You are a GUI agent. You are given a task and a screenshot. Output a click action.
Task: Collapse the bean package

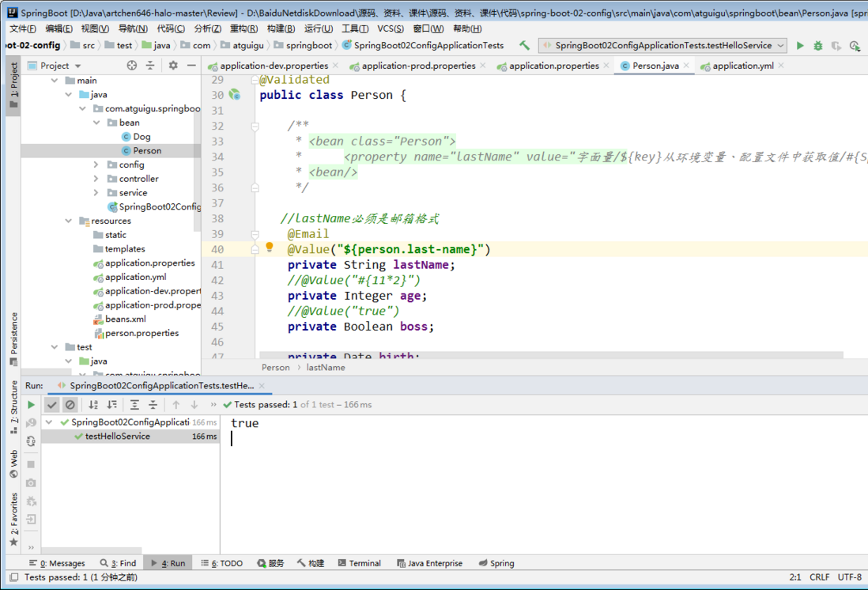[96, 123]
